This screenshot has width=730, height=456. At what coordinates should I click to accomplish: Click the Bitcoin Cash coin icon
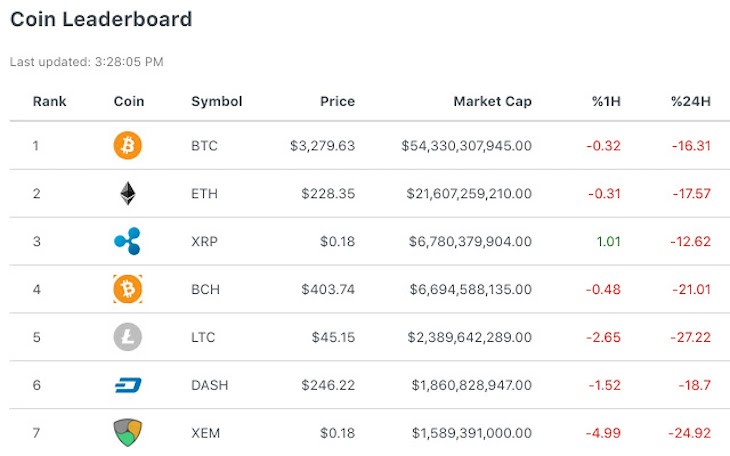[128, 289]
